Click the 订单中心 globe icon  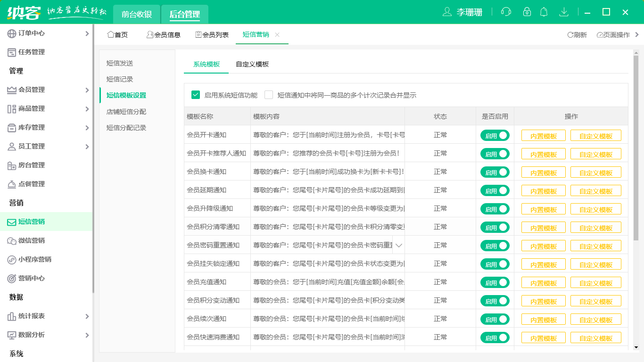[x=12, y=33]
